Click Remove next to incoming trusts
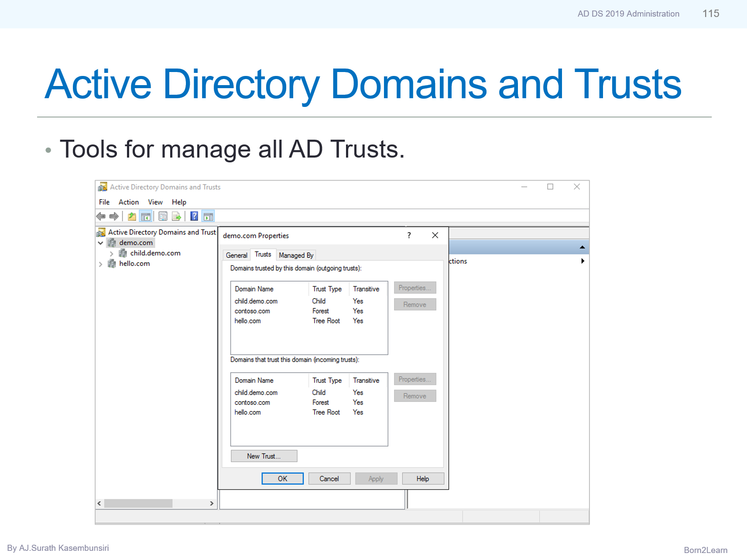 tap(415, 395)
